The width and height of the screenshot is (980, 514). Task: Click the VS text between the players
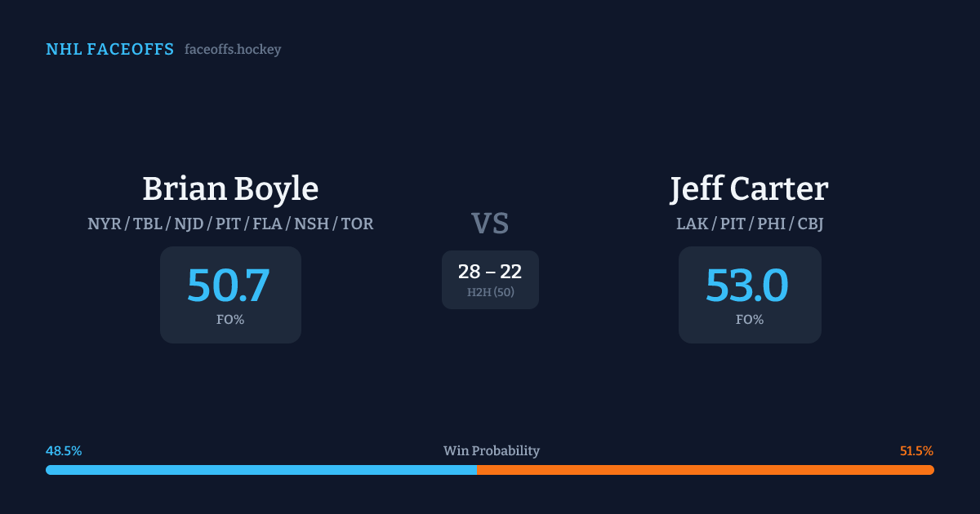tap(490, 224)
